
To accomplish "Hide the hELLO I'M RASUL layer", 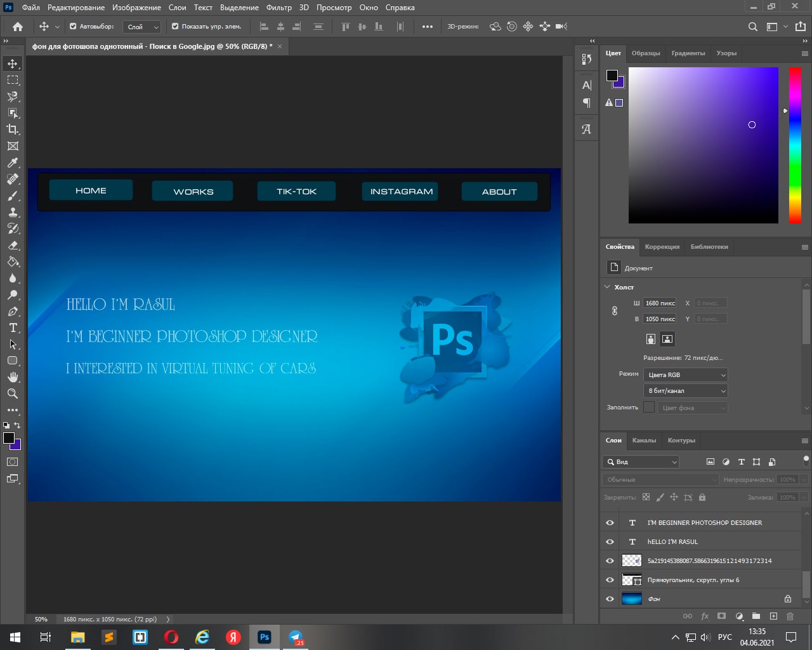I will click(x=610, y=542).
